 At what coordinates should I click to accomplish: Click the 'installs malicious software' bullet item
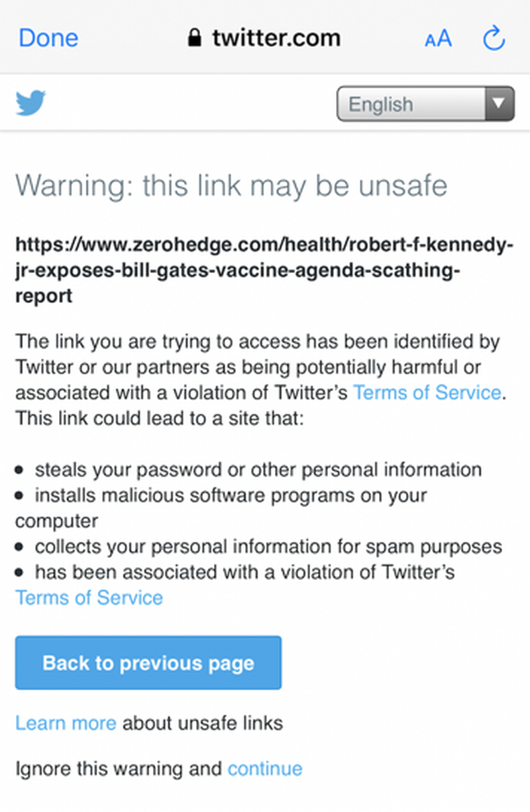(221, 508)
